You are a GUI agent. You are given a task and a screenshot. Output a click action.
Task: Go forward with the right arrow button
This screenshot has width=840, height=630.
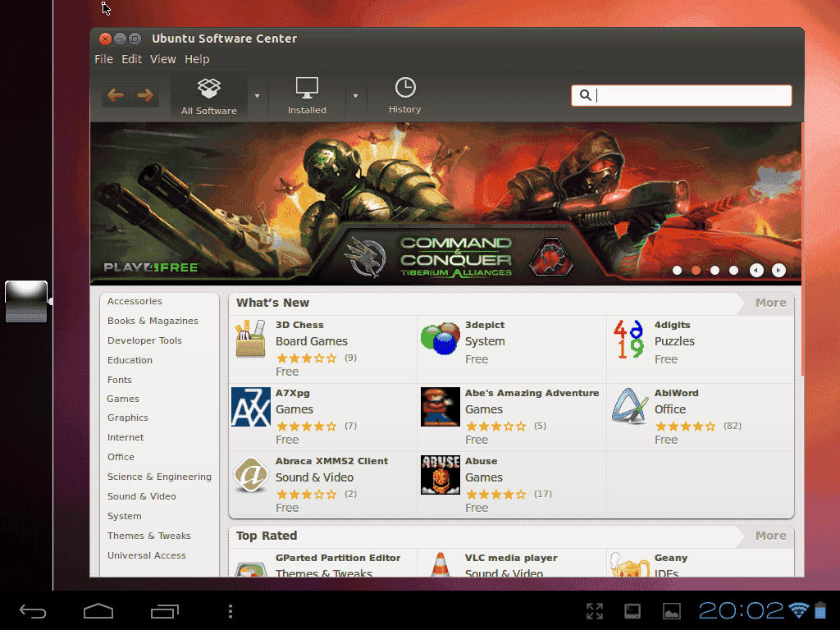[144, 95]
